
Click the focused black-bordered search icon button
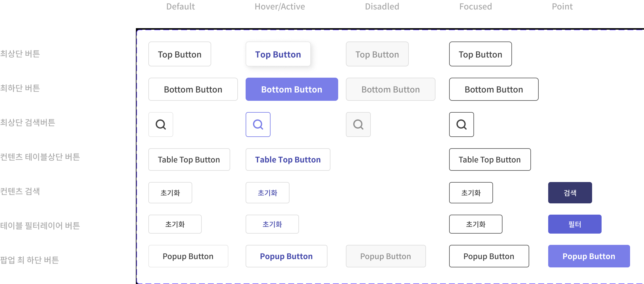(x=462, y=125)
